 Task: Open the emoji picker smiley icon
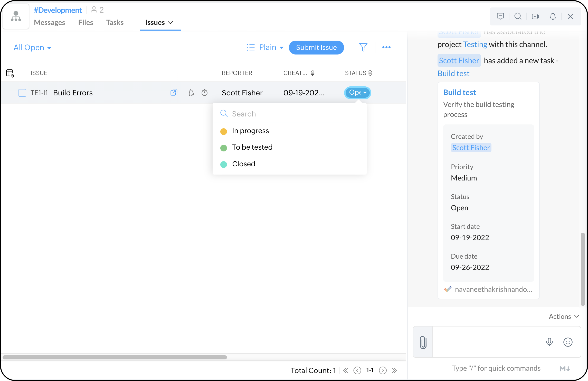(x=568, y=342)
